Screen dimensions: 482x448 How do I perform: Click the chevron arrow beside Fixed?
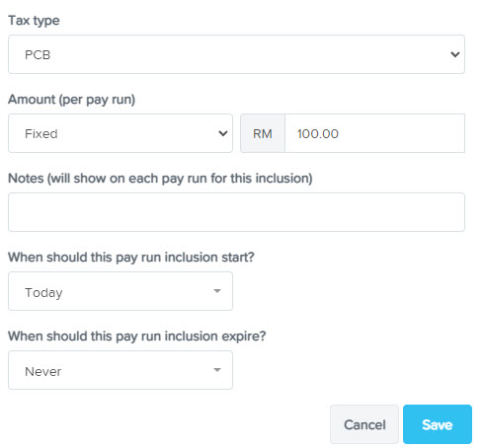[x=223, y=133]
